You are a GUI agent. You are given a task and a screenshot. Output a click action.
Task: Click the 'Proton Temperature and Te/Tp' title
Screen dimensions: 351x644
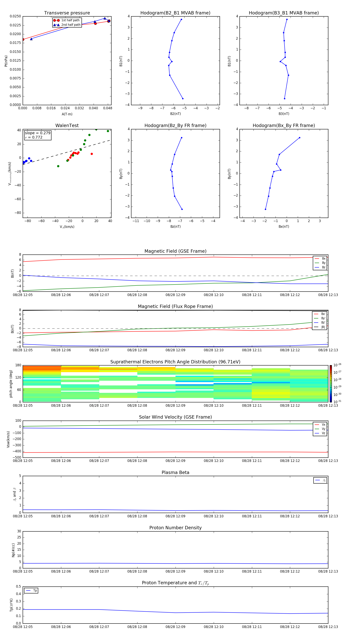(x=175, y=583)
